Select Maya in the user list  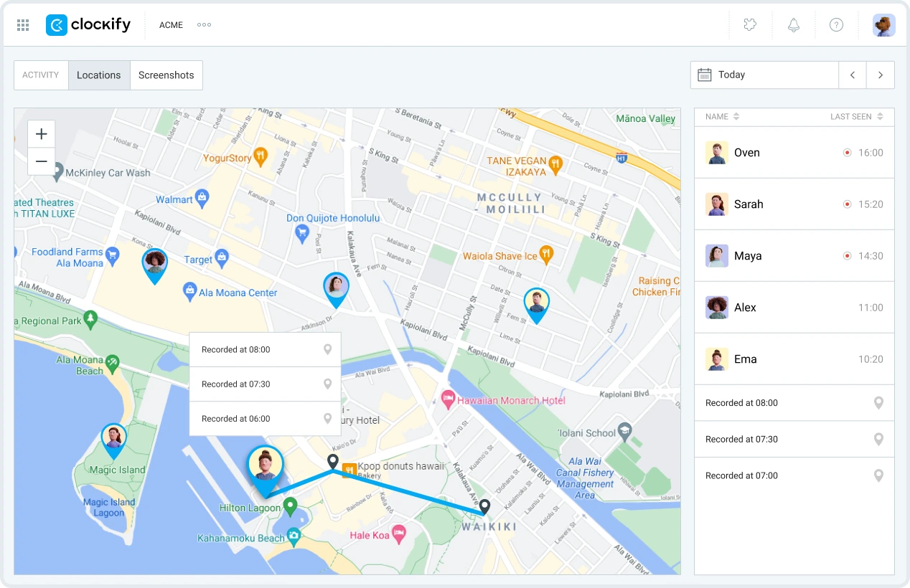tap(794, 256)
